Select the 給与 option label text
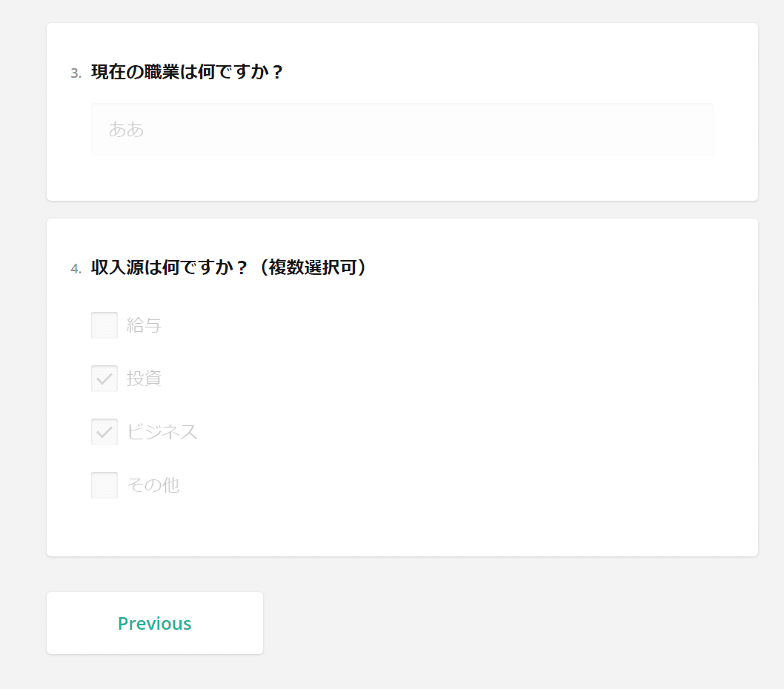Screen dimensions: 784x689 tap(144, 325)
